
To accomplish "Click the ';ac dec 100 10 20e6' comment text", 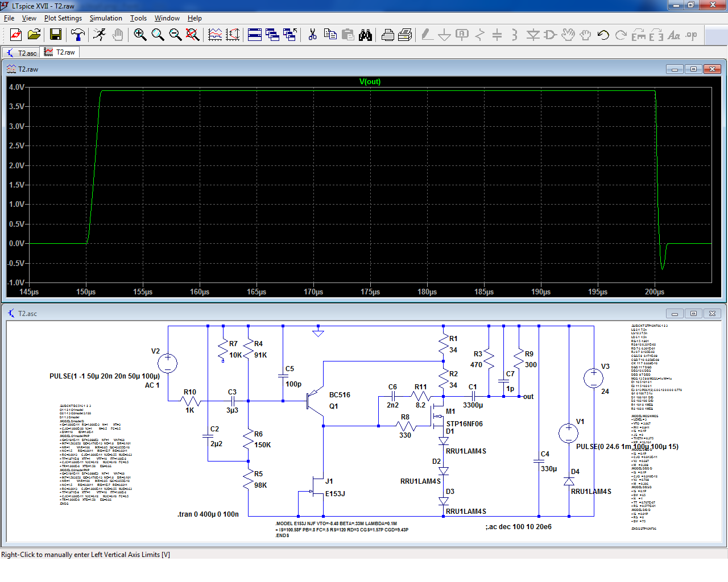I will pyautogui.click(x=519, y=527).
